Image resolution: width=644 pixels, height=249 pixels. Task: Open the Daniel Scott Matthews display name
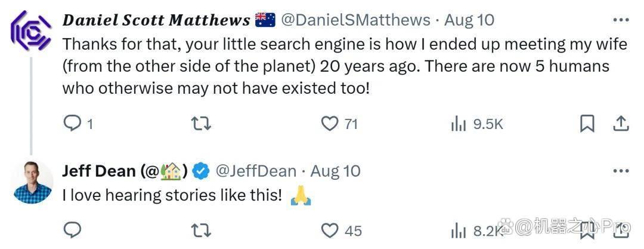156,20
